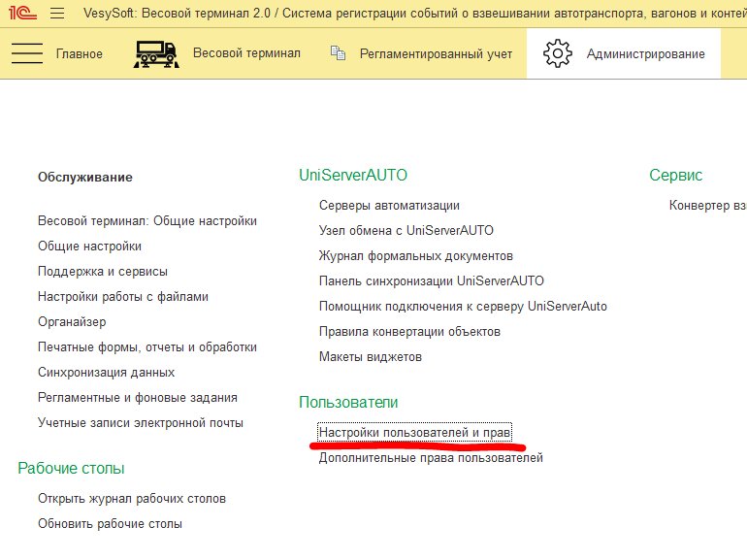Open Поддержка и сервисы settings

[x=103, y=272]
